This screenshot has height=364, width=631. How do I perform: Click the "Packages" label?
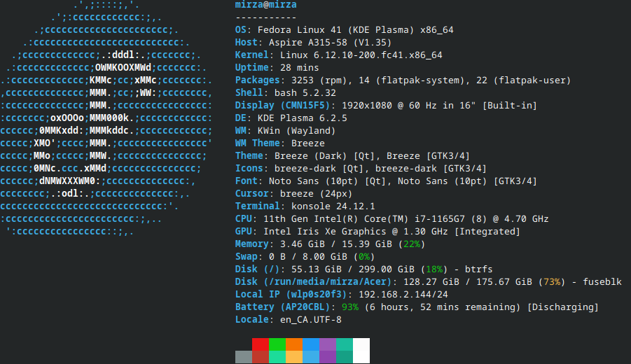click(x=258, y=80)
